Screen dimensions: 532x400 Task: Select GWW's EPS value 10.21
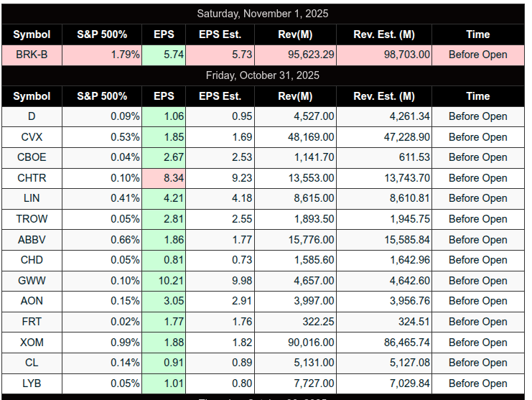[x=164, y=281]
